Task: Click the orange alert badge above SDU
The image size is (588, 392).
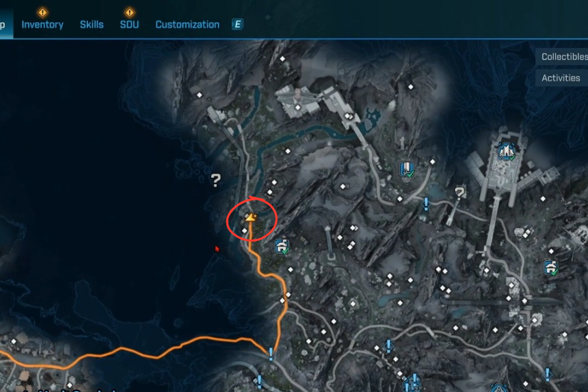Action: 129,12
